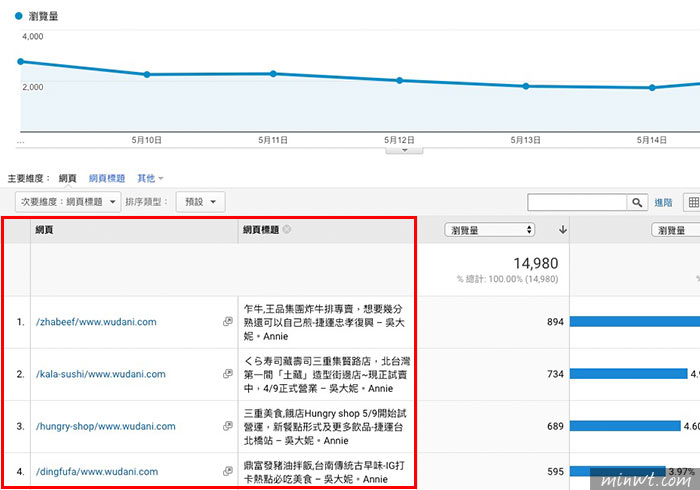
Task: Open /dingfufa/www.wudani.com page link
Action: click(x=97, y=471)
